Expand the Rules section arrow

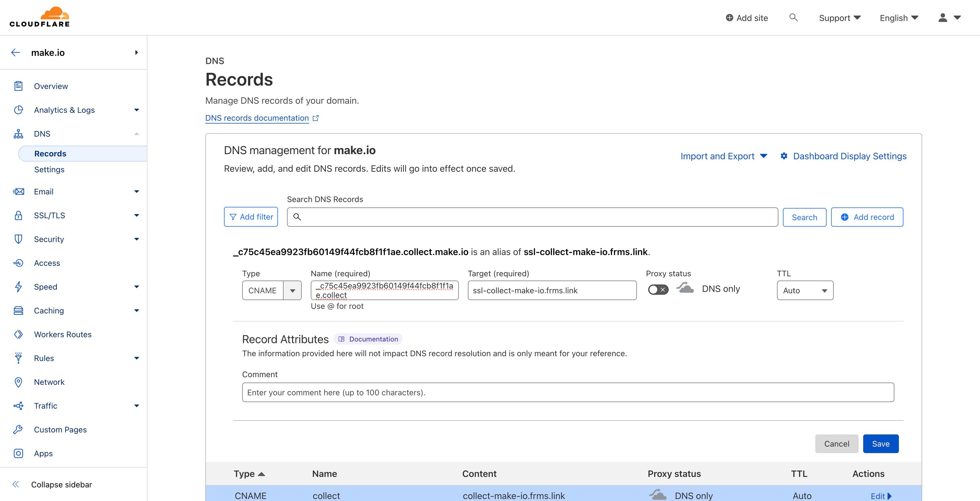tap(137, 358)
